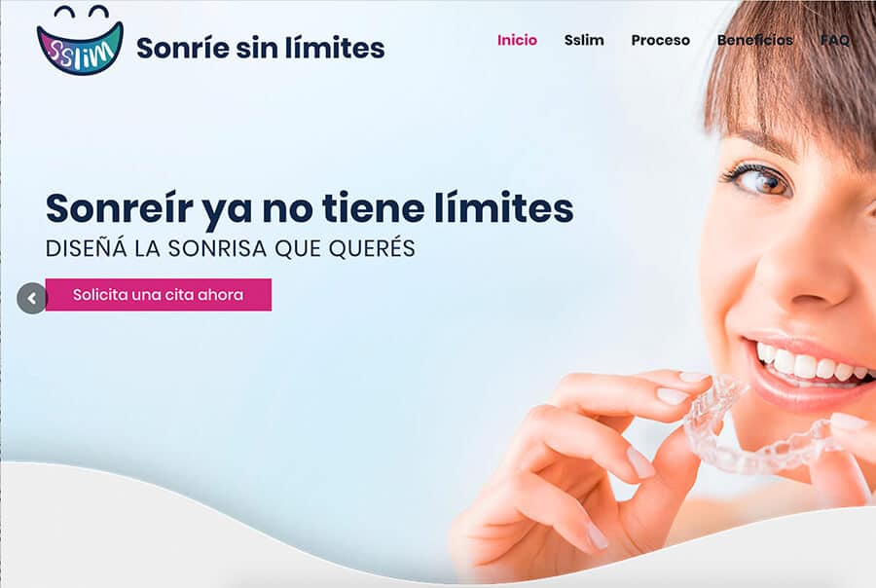This screenshot has width=876, height=588.
Task: Click the woman's eye in the hero image
Action: (762, 180)
